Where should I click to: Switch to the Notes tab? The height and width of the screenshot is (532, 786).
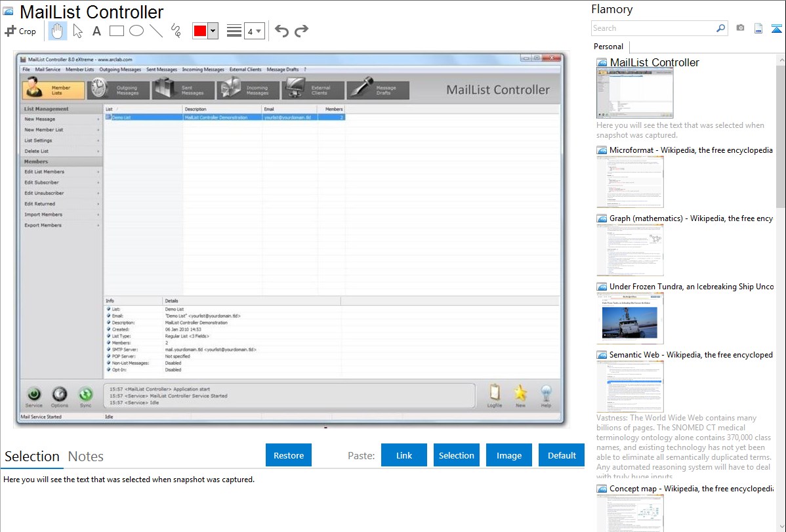86,457
